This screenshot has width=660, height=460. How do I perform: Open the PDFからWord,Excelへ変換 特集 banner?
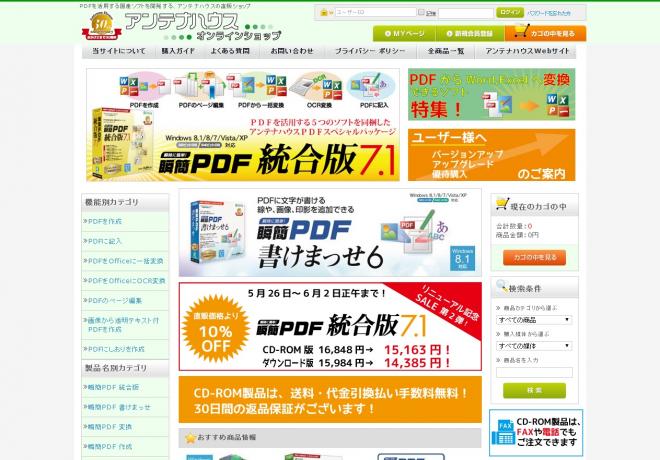point(491,94)
